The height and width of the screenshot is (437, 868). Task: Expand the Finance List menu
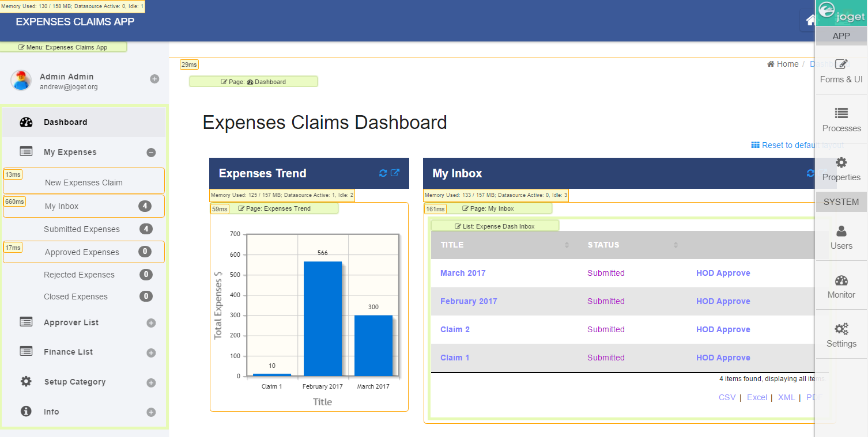click(151, 352)
